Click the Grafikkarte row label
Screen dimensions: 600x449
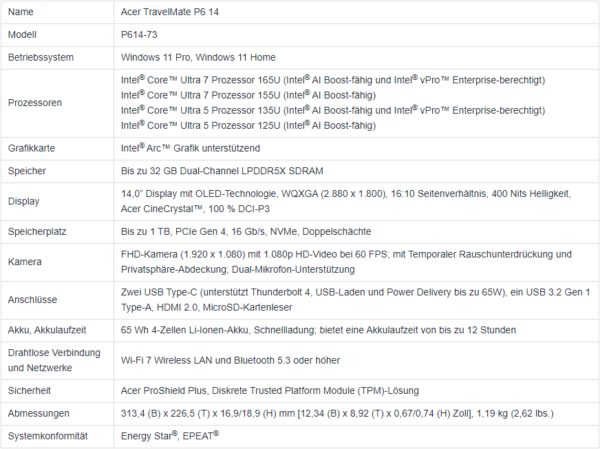[x=31, y=149]
